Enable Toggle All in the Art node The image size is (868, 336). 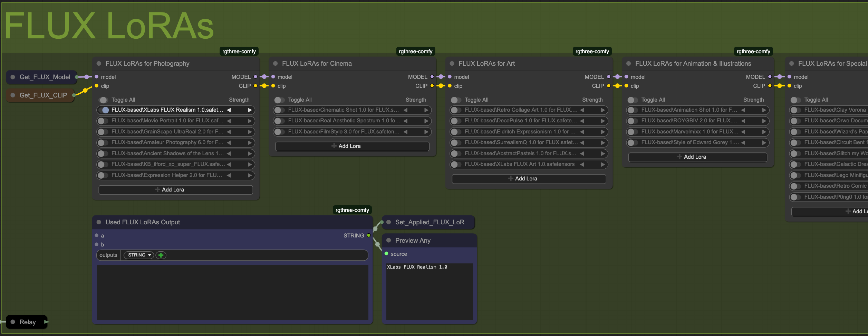point(456,100)
